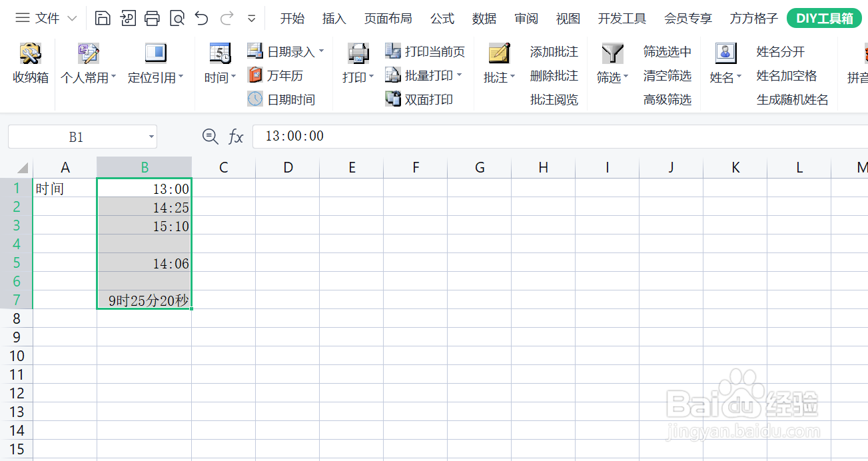
Task: Click 姓名分开 button
Action: point(781,51)
